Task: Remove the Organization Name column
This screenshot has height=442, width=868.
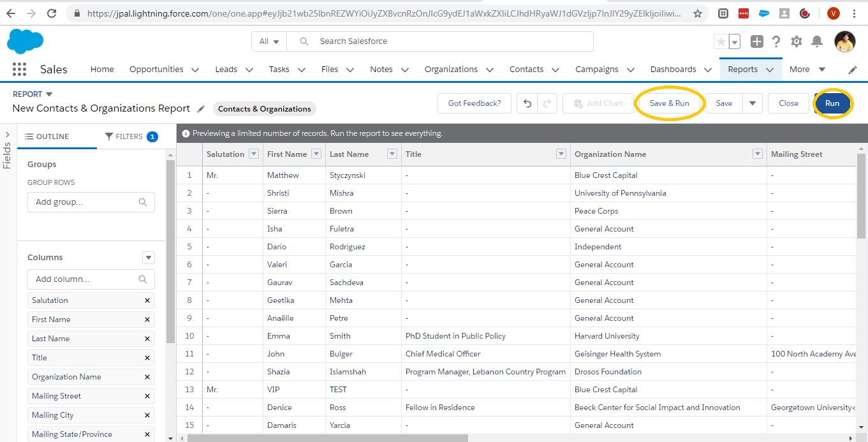Action: (147, 377)
